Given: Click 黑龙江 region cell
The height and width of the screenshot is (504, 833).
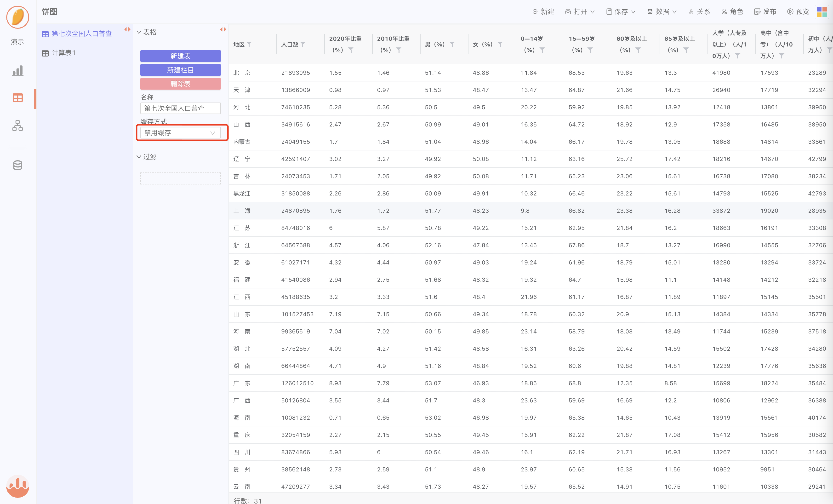Looking at the screenshot, I should point(242,193).
